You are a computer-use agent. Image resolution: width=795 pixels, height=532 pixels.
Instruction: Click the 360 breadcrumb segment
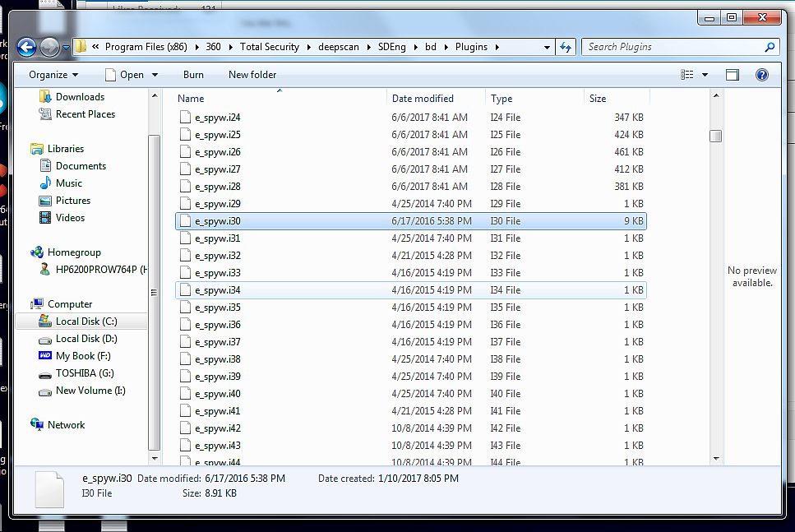click(x=213, y=47)
